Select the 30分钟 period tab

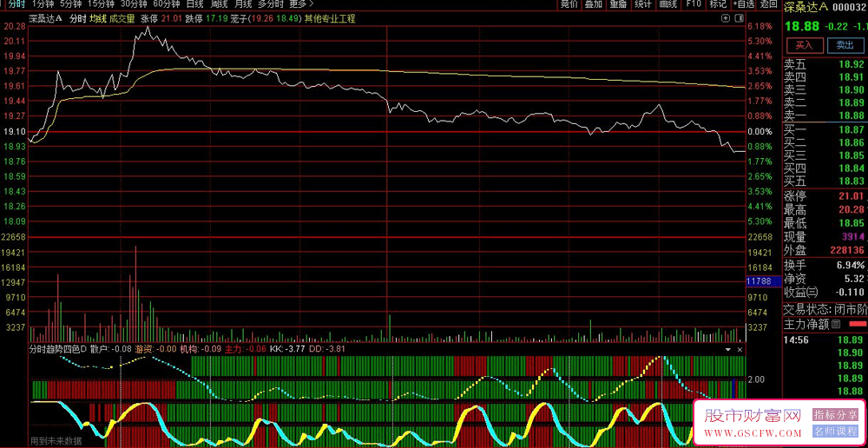click(x=134, y=3)
